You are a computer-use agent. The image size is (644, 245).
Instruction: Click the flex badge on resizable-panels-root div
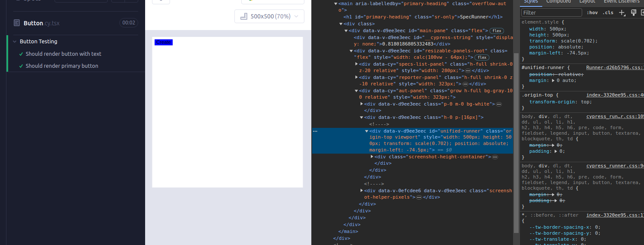[482, 57]
